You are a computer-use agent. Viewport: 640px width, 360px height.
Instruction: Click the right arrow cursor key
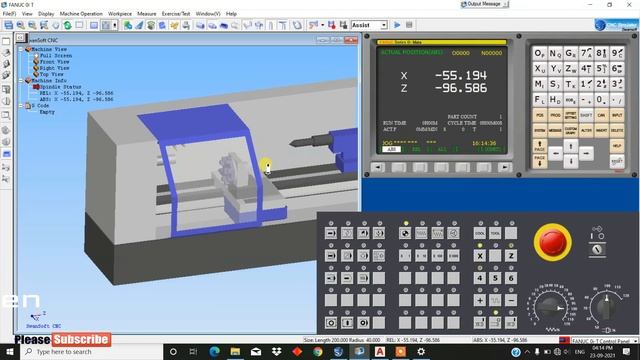tap(586, 153)
